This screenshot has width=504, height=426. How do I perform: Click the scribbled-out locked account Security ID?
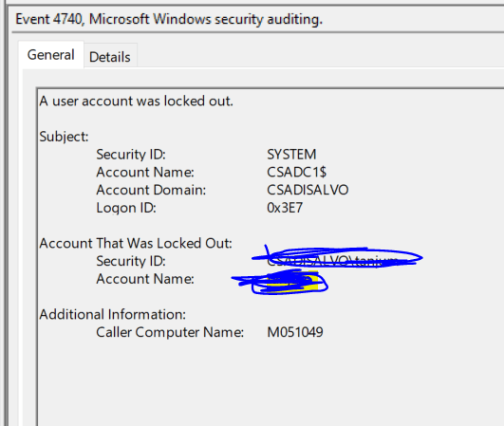pyautogui.click(x=337, y=258)
